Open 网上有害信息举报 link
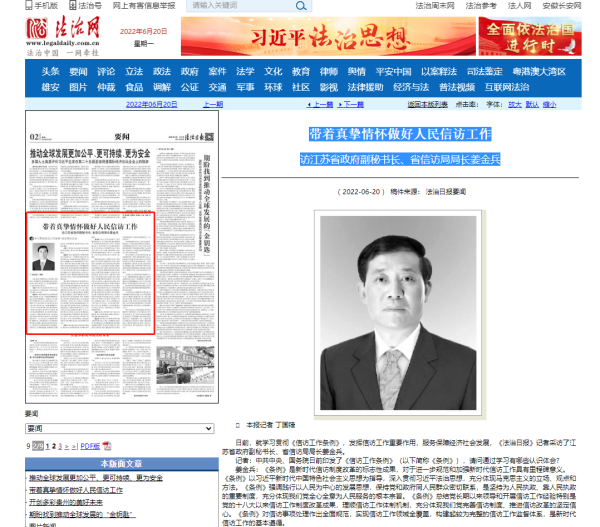 [143, 5]
